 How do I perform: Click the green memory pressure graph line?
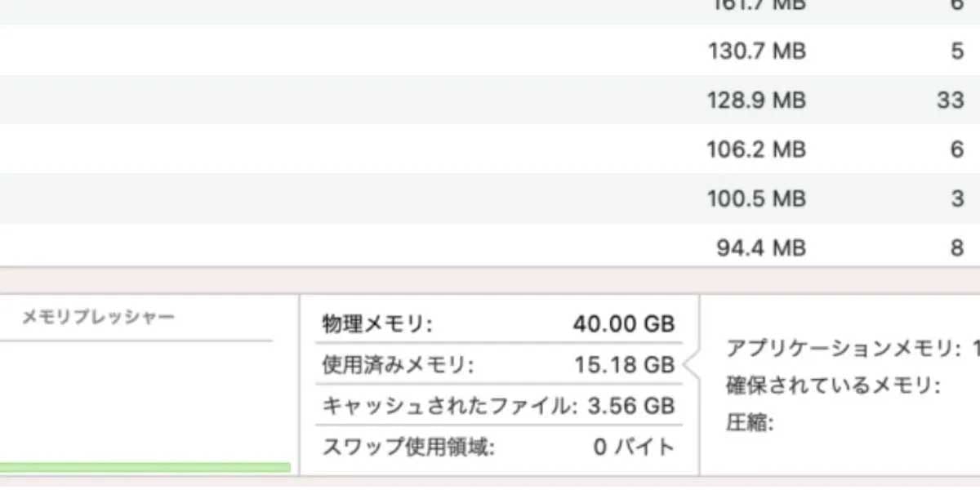point(145,467)
